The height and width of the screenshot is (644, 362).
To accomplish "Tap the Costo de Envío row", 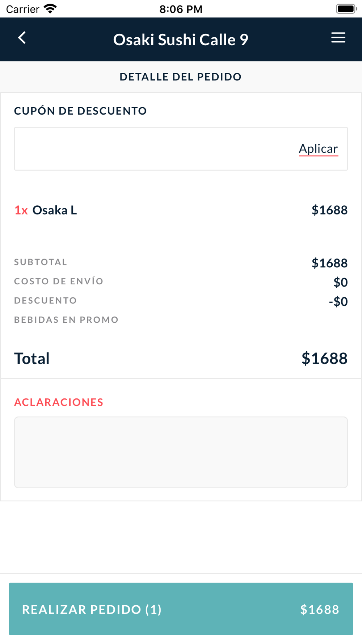I will point(181,282).
